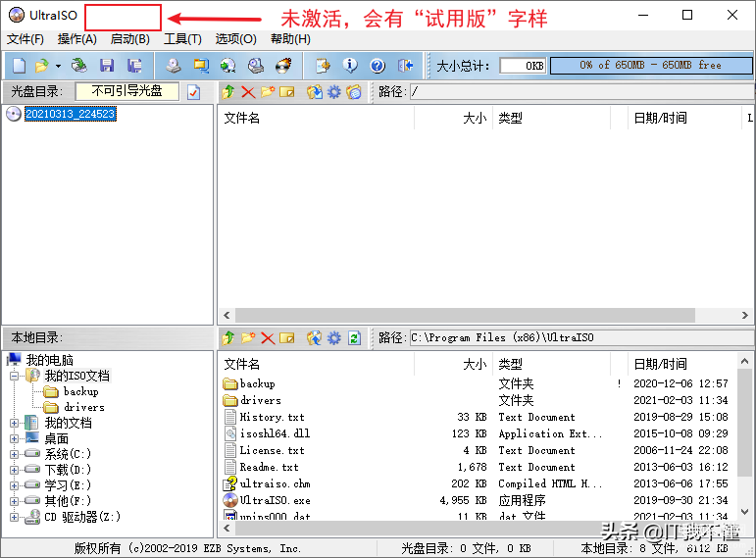Image resolution: width=756 pixels, height=558 pixels.
Task: Click the boot checkmark icon beside 不可引导光盘
Action: click(193, 91)
